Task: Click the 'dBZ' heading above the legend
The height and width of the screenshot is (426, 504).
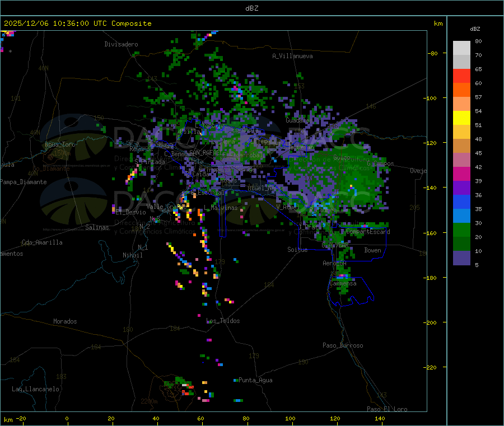Action: tap(475, 29)
